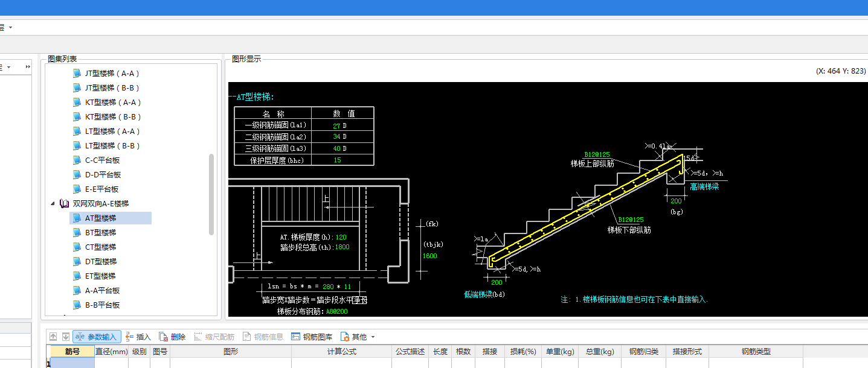The height and width of the screenshot is (368, 868).
Task: Edit the value 40 for 三级钢筋锚固(la3)
Action: (336, 148)
